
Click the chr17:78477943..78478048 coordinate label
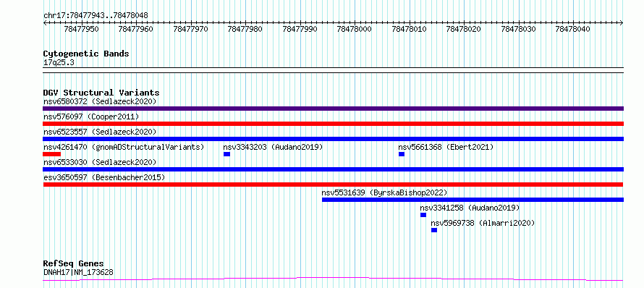(96, 15)
